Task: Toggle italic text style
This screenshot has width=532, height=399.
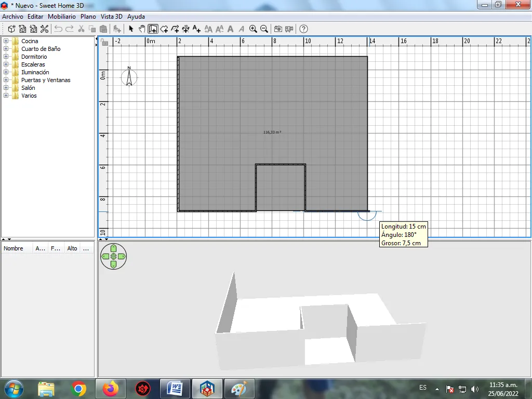Action: pyautogui.click(x=241, y=29)
